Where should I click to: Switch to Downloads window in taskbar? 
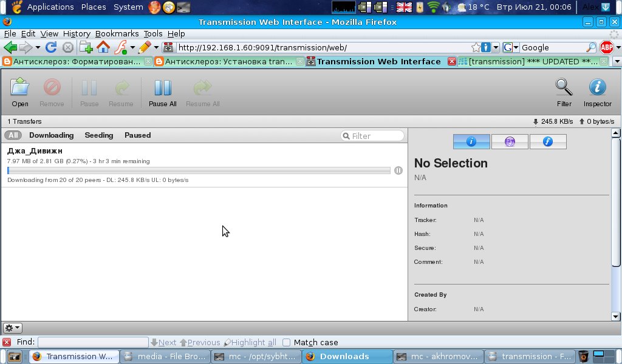(347, 357)
